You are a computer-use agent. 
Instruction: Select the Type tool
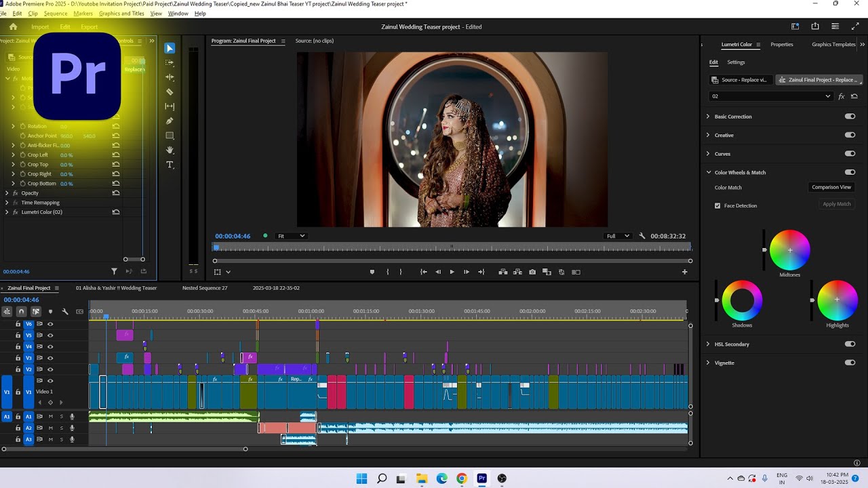(x=170, y=165)
